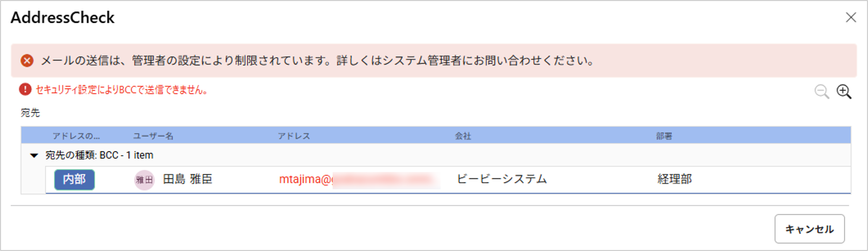Click the ビービーシステム company cell

pos(502,179)
